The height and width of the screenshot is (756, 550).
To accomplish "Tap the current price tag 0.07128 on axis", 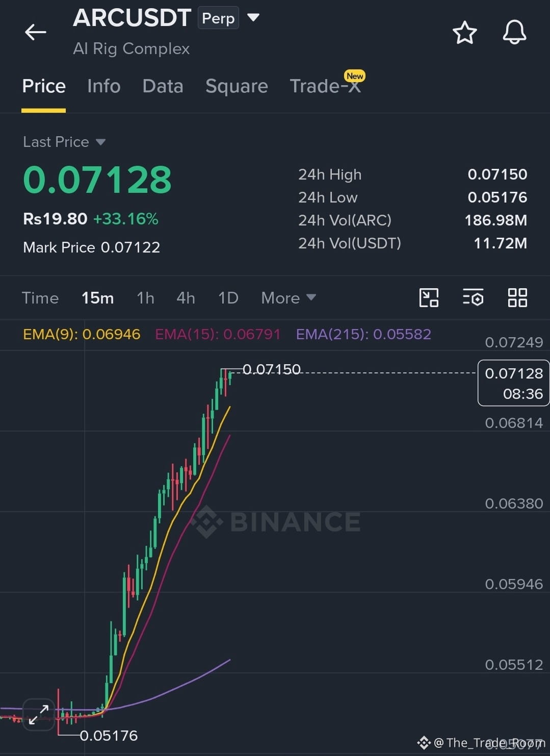I will 513,383.
